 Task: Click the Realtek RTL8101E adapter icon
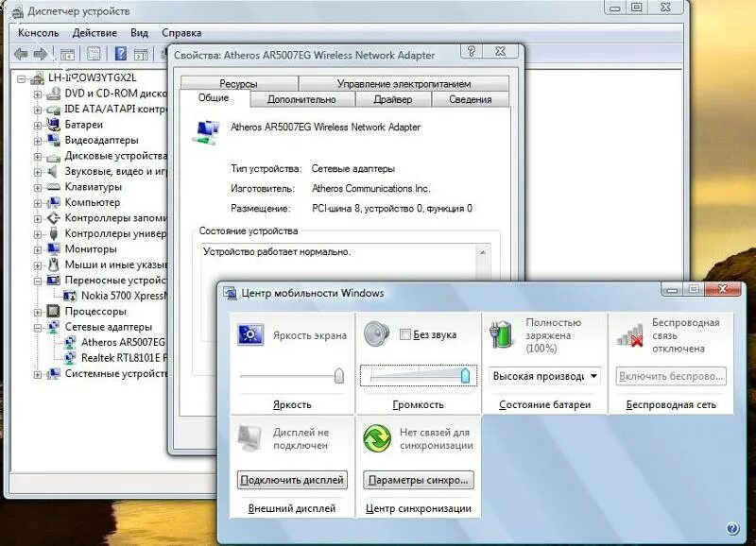(x=70, y=358)
